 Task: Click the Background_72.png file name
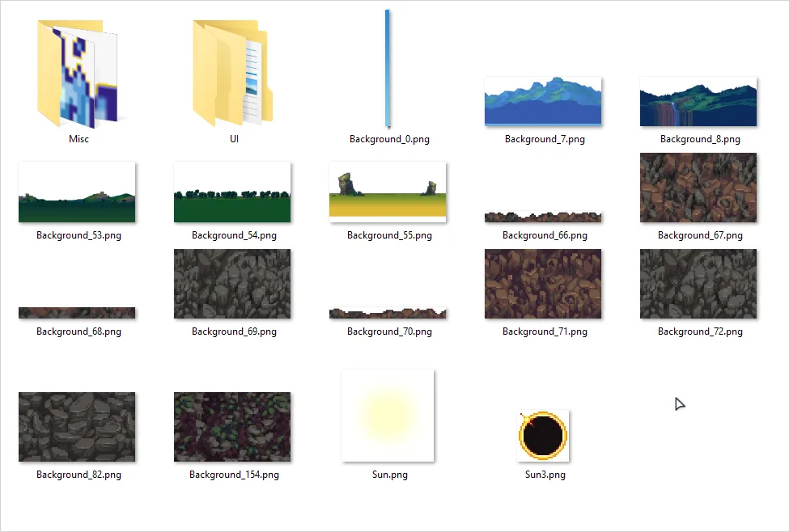701,331
